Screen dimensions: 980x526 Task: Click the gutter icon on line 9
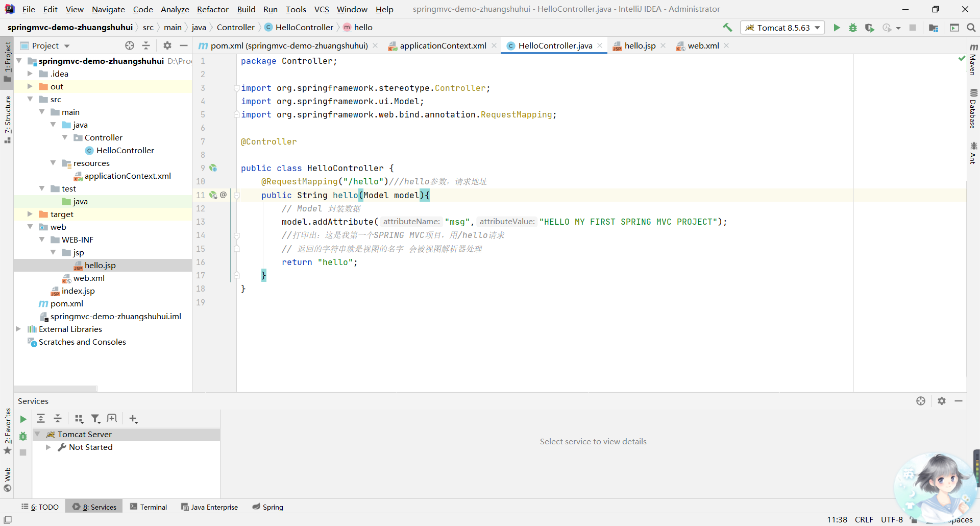(x=213, y=168)
